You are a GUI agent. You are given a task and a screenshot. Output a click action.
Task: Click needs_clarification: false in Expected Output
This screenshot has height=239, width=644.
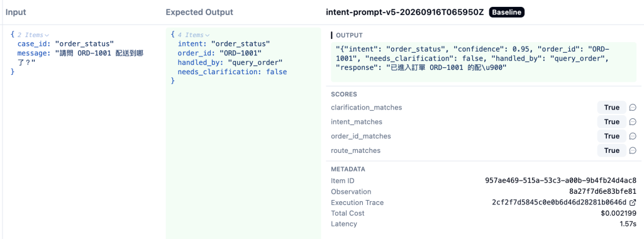(232, 72)
